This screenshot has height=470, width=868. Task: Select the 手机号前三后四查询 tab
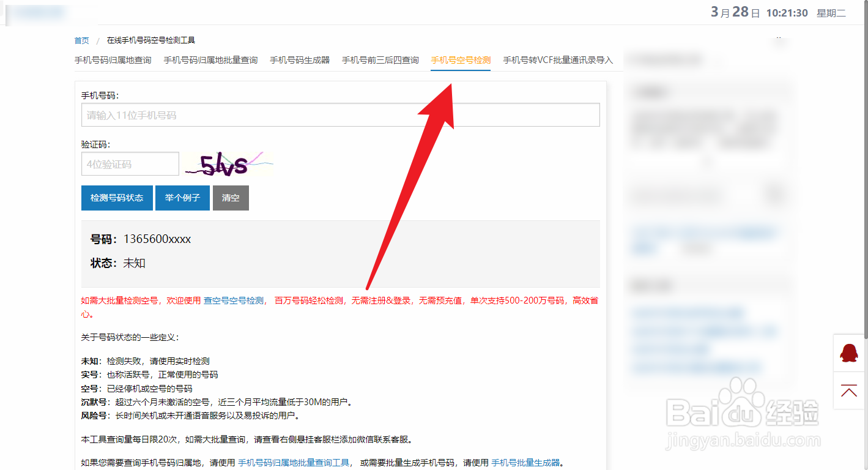pyautogui.click(x=380, y=60)
